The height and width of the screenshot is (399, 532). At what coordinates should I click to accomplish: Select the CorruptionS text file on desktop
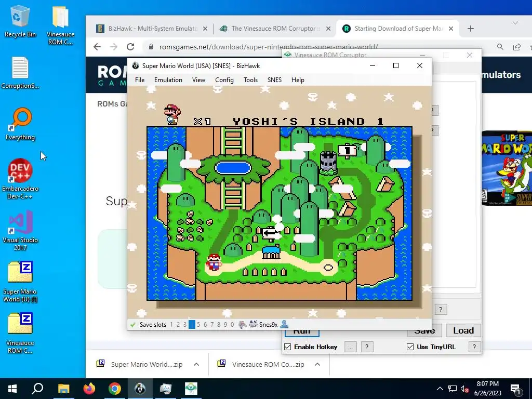(20, 73)
